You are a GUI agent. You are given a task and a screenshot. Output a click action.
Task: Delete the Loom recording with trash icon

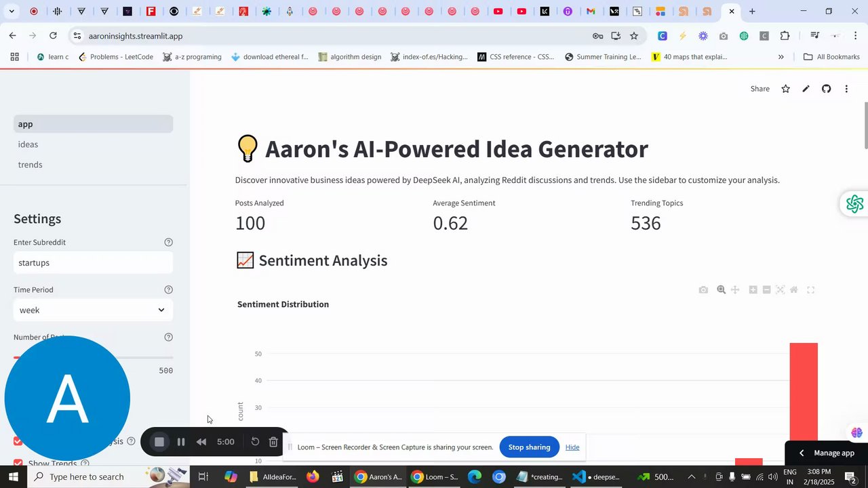tap(273, 442)
